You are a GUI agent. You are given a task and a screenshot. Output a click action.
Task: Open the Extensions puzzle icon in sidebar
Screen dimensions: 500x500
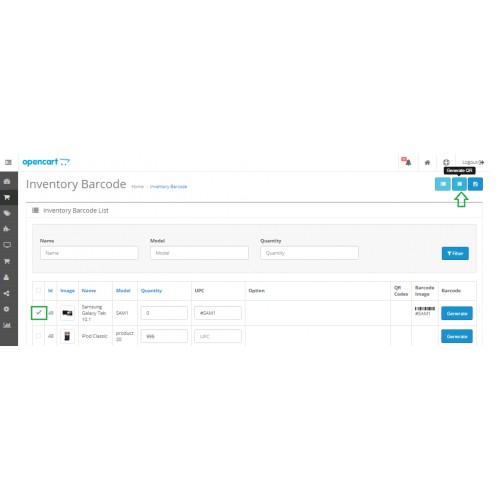pos(6,229)
